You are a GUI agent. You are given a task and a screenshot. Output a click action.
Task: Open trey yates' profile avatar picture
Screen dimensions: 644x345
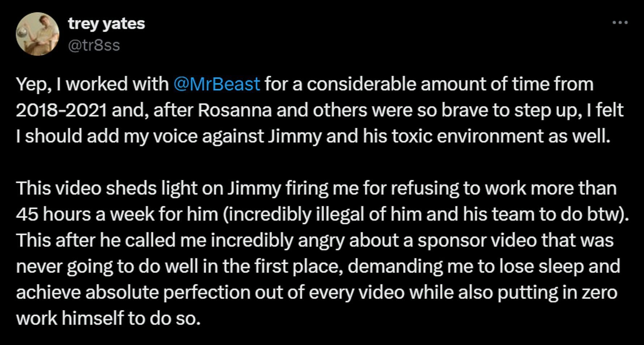(x=38, y=34)
